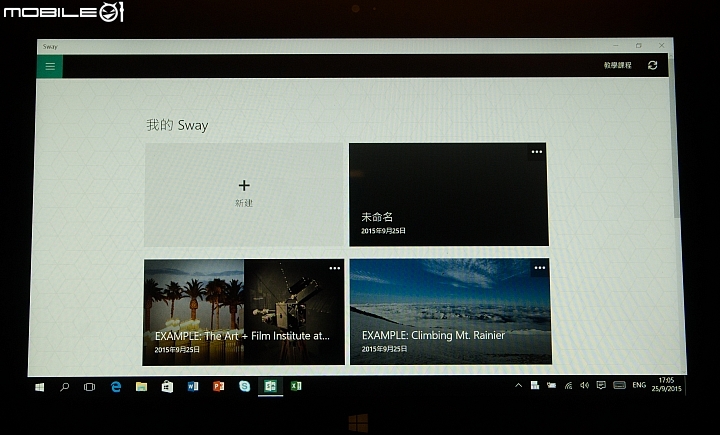Click the date under Art + Film title
Screen dimensions: 720x435
tap(177, 350)
